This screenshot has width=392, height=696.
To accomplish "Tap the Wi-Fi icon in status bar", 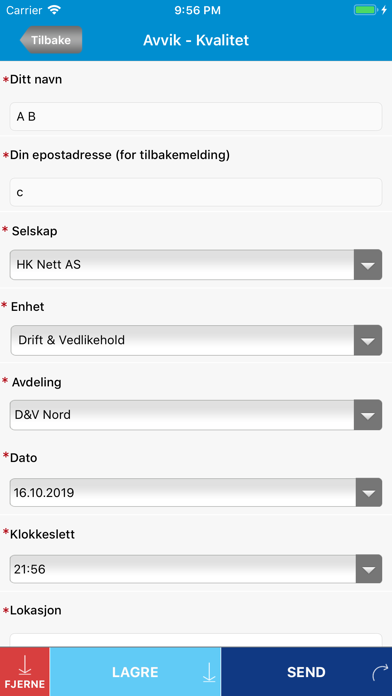I will tap(55, 10).
